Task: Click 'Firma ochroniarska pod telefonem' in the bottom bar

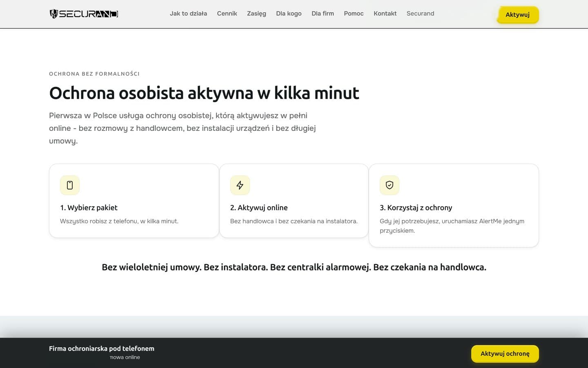Action: tap(102, 349)
